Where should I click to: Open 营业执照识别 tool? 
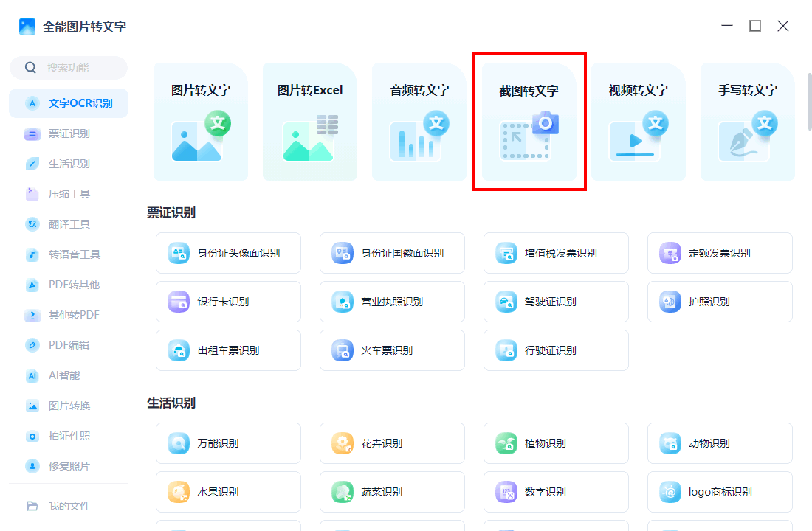[392, 302]
